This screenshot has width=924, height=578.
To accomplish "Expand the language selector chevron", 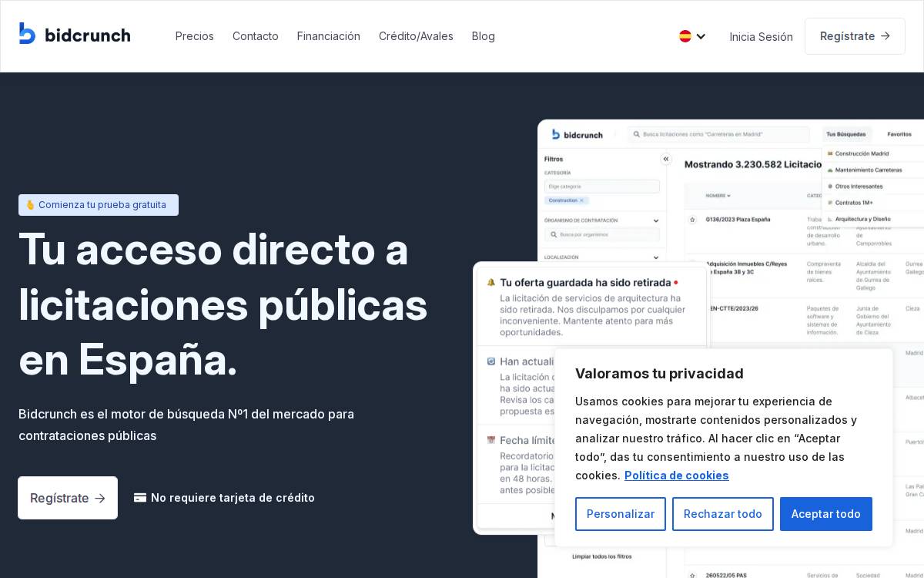I will click(x=701, y=36).
